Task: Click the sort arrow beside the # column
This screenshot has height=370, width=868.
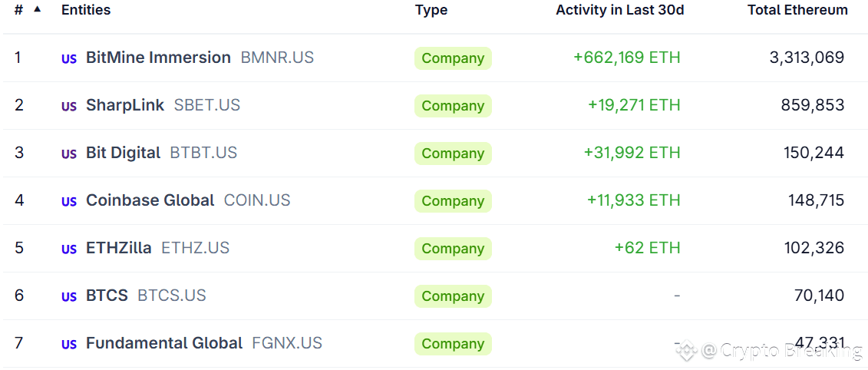Action: [x=37, y=9]
